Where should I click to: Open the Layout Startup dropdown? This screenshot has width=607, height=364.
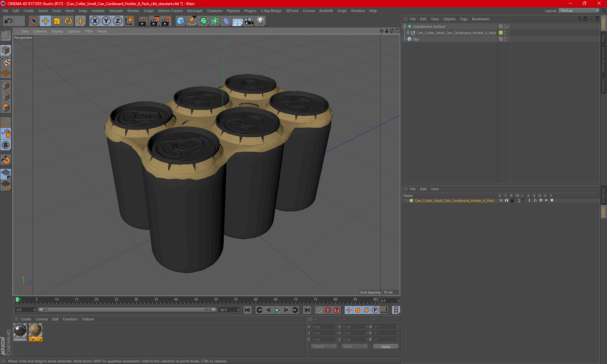coord(579,10)
